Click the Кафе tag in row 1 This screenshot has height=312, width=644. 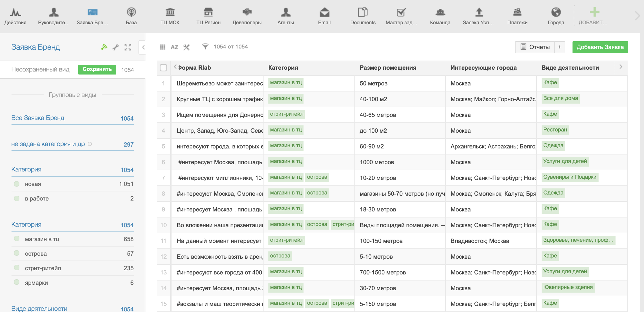[550, 83]
